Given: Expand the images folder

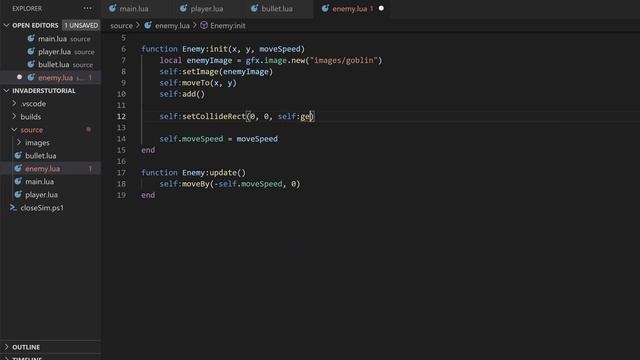Looking at the screenshot, I should [19, 142].
